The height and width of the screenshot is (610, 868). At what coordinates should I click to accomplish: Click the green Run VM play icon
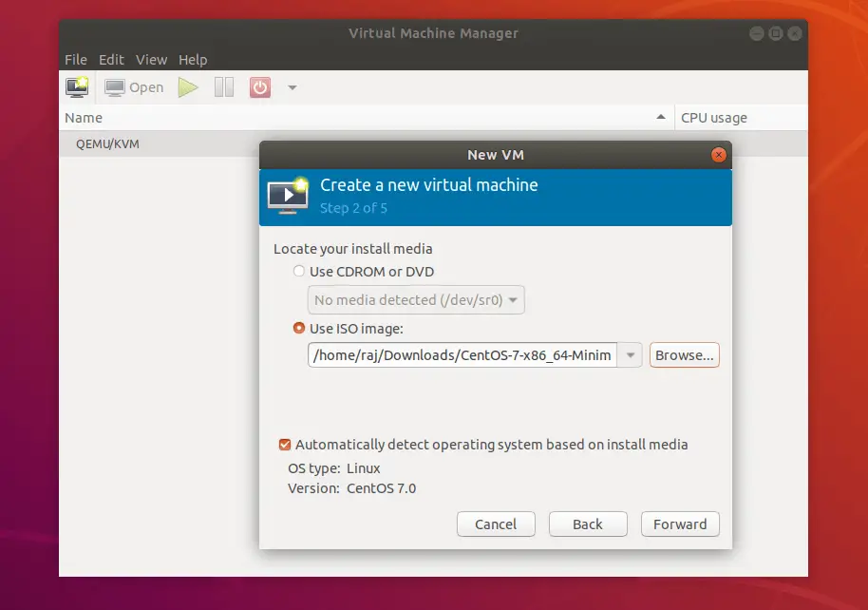click(188, 87)
